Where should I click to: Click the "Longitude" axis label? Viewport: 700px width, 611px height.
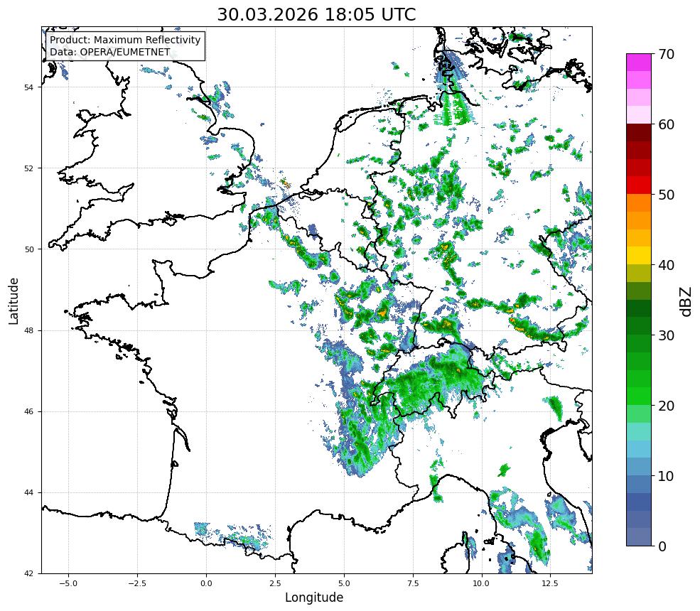click(x=314, y=598)
